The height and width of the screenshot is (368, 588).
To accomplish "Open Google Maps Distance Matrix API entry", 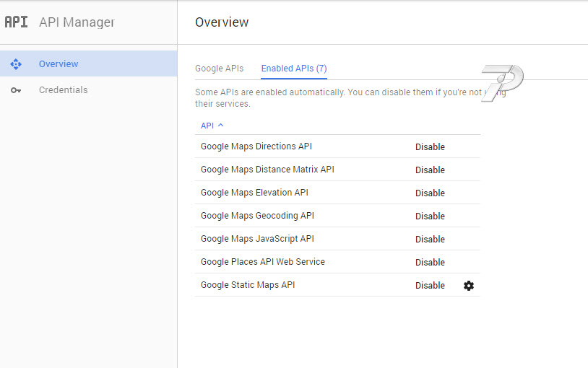I will 267,170.
